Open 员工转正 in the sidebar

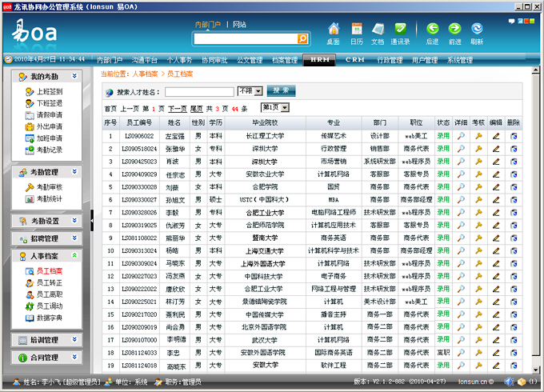pos(44,283)
